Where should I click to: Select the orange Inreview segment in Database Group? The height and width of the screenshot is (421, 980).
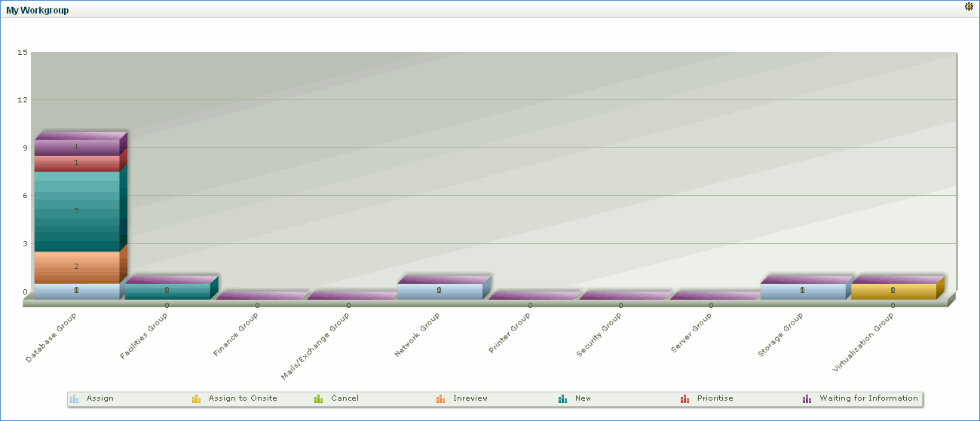pyautogui.click(x=76, y=267)
